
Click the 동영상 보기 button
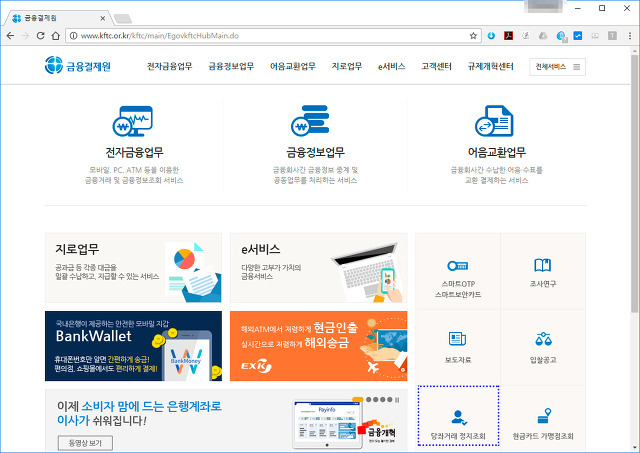pos(85,443)
